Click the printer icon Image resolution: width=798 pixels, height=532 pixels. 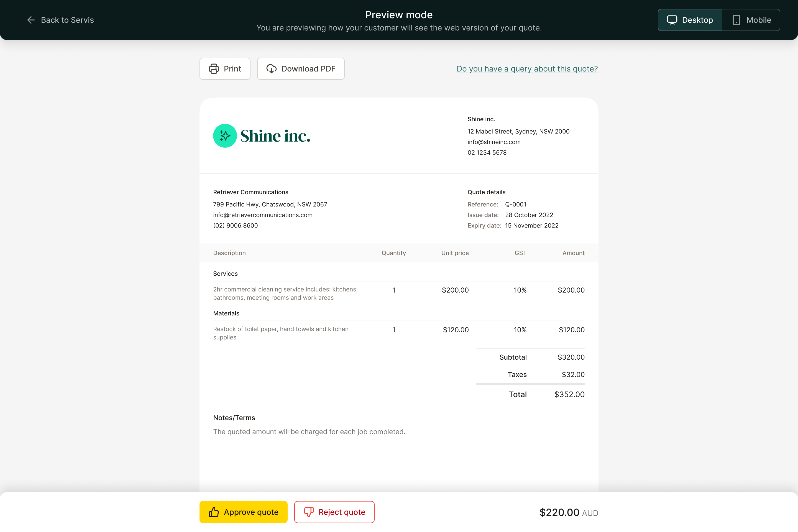(x=214, y=69)
